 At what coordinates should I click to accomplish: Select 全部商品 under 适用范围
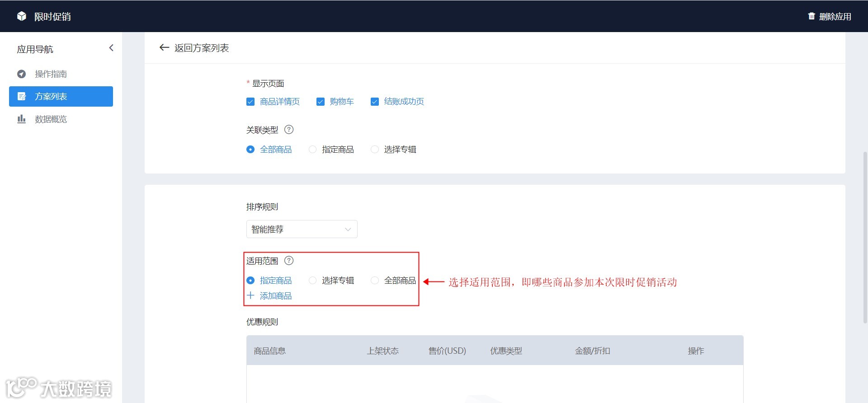click(375, 281)
